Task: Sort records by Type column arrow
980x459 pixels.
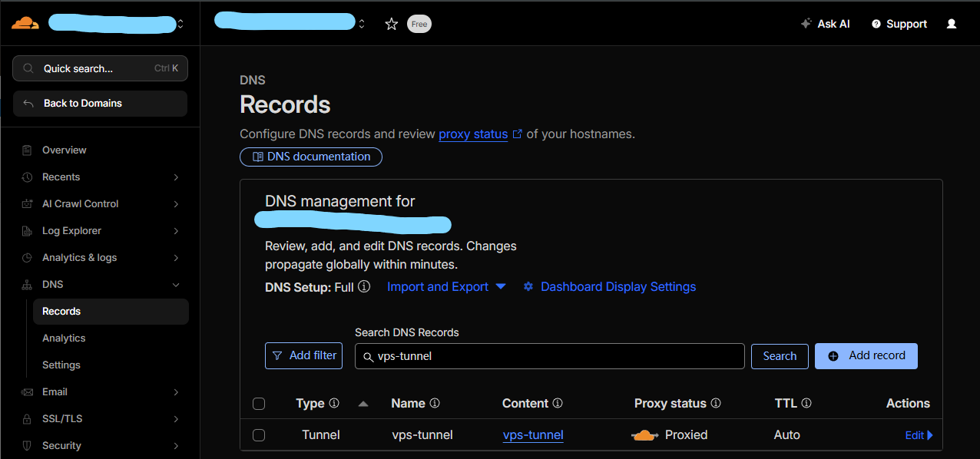Action: [363, 404]
